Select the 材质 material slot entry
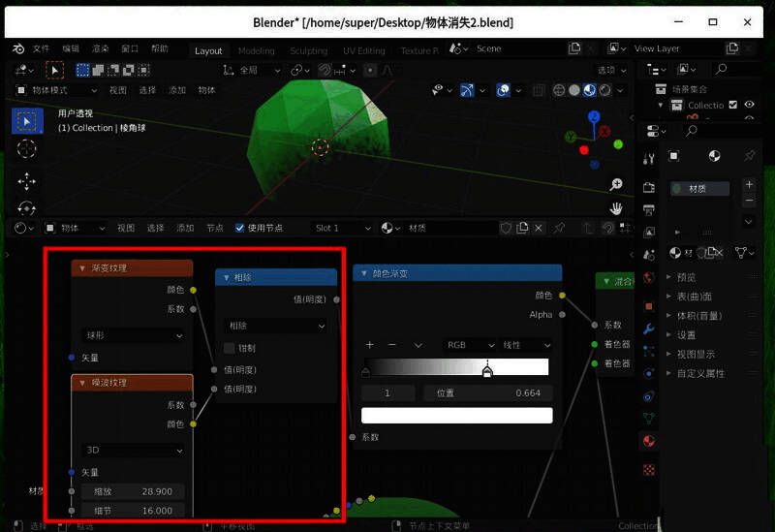This screenshot has height=532, width=775. coord(699,189)
